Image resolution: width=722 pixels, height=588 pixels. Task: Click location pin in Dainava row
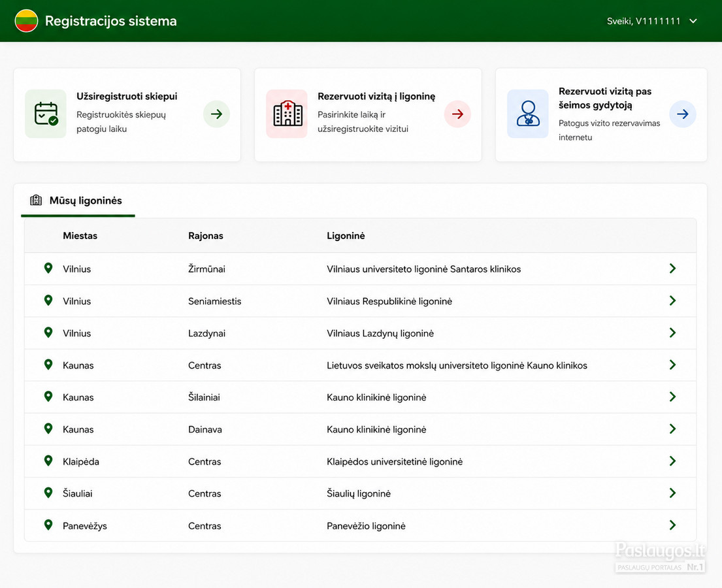pyautogui.click(x=48, y=429)
